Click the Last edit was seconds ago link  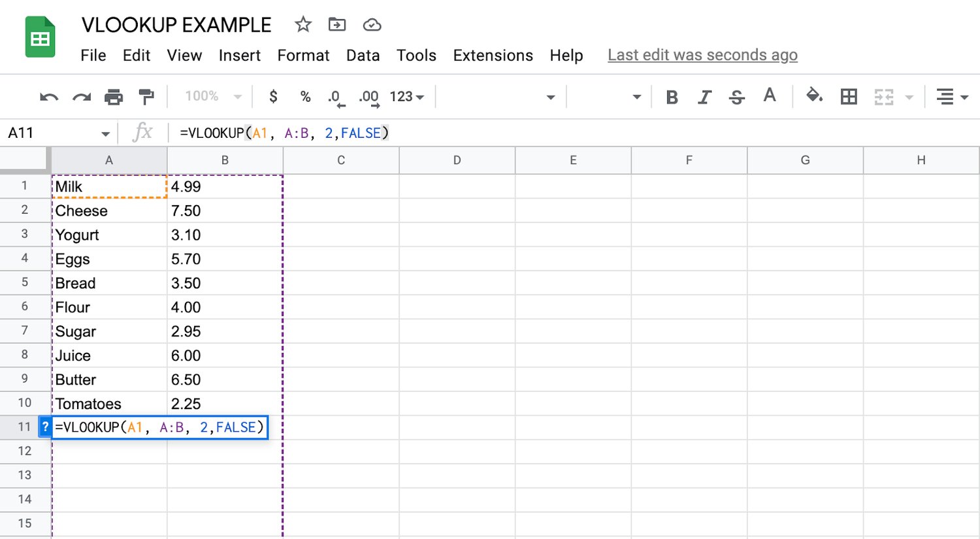[x=702, y=55]
